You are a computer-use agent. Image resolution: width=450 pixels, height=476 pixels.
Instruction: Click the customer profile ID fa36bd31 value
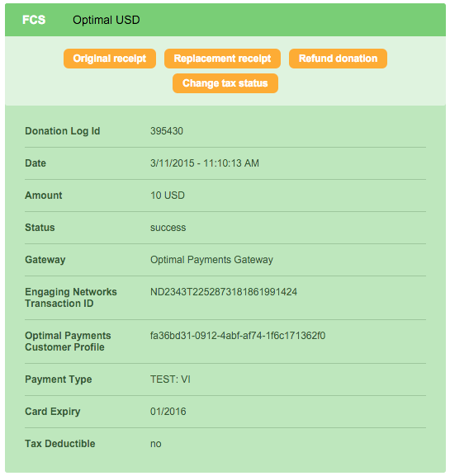coord(238,336)
